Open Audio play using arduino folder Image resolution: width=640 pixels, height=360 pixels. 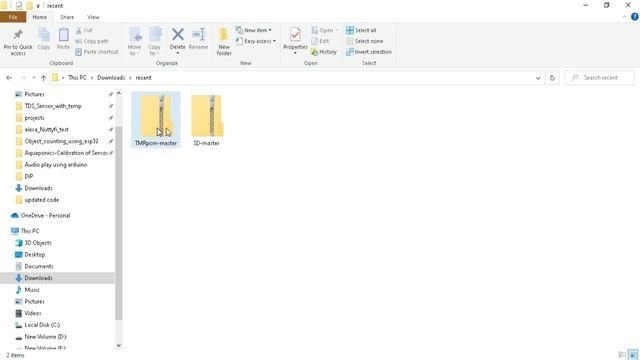pos(56,165)
